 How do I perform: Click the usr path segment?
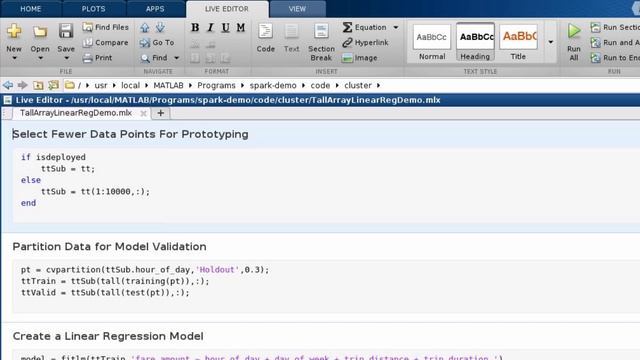101,85
